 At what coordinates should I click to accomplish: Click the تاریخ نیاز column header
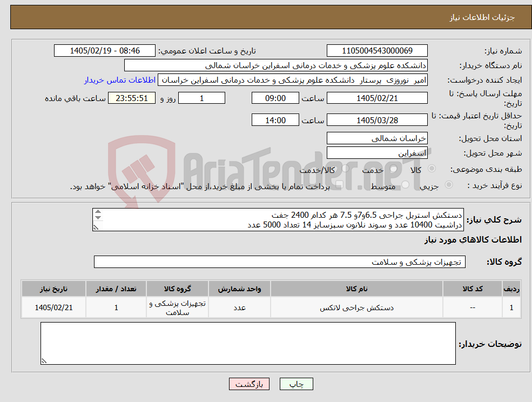(x=53, y=289)
